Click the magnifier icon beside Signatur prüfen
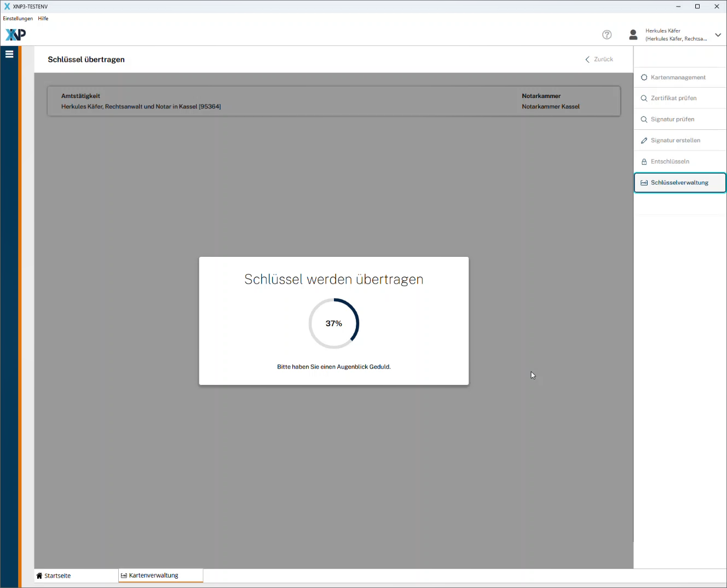 tap(644, 119)
